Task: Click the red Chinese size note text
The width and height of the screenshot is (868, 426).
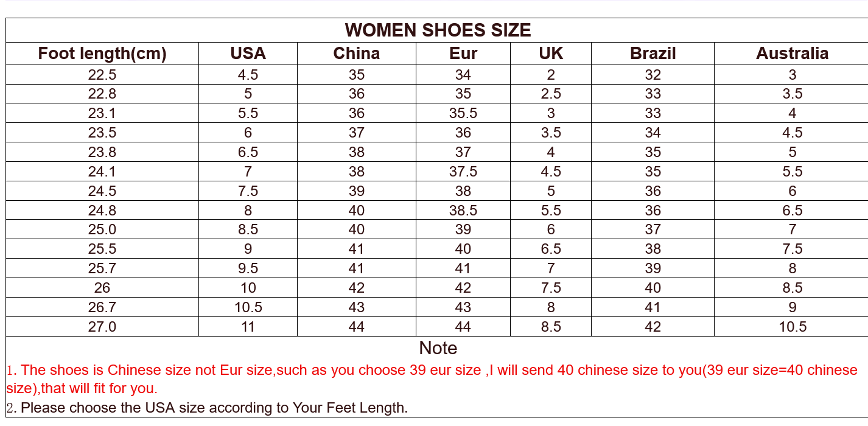Action: coord(432,379)
